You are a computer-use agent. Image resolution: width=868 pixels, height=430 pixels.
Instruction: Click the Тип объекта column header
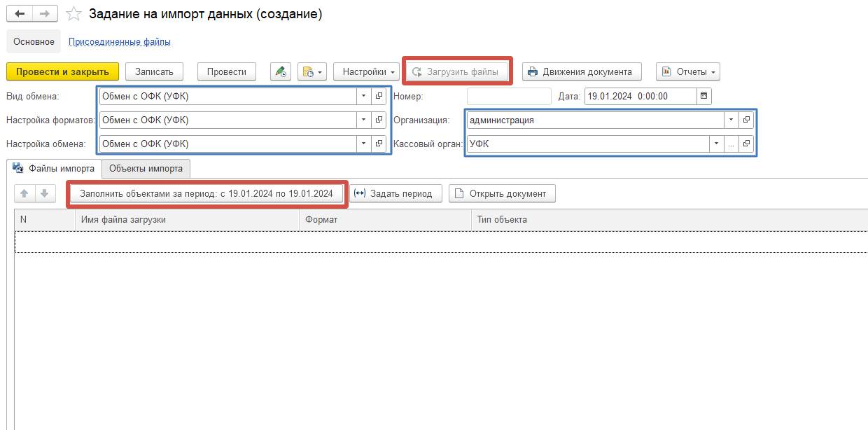669,220
